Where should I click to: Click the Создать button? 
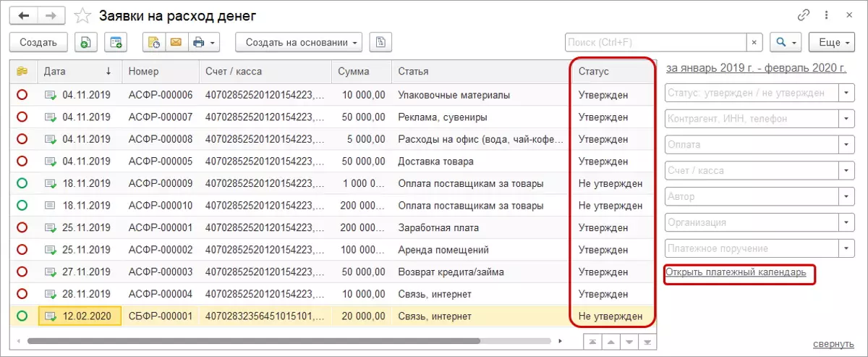point(38,43)
